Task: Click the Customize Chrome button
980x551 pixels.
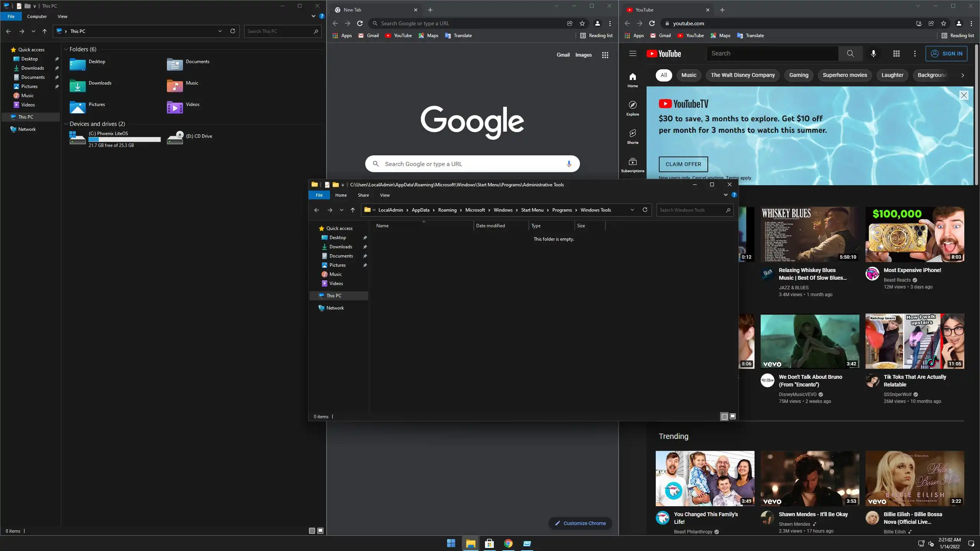Action: point(580,523)
